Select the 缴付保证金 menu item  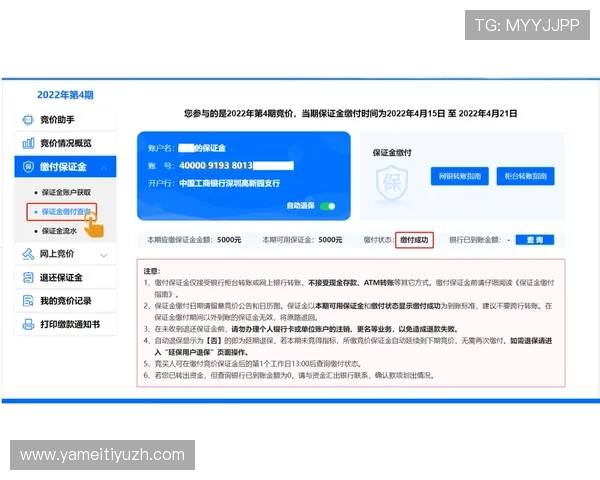point(65,167)
